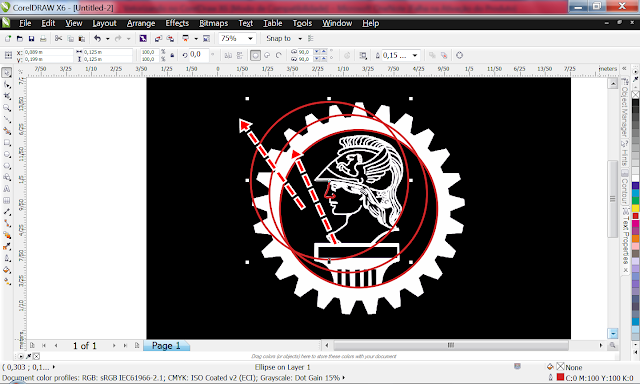
Task: Open a file via folder icon
Action: click(20, 38)
